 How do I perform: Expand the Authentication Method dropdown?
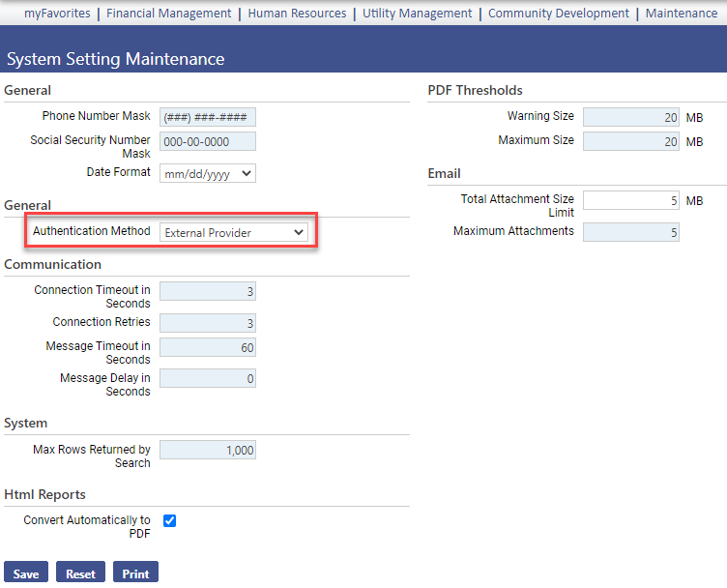pos(234,233)
